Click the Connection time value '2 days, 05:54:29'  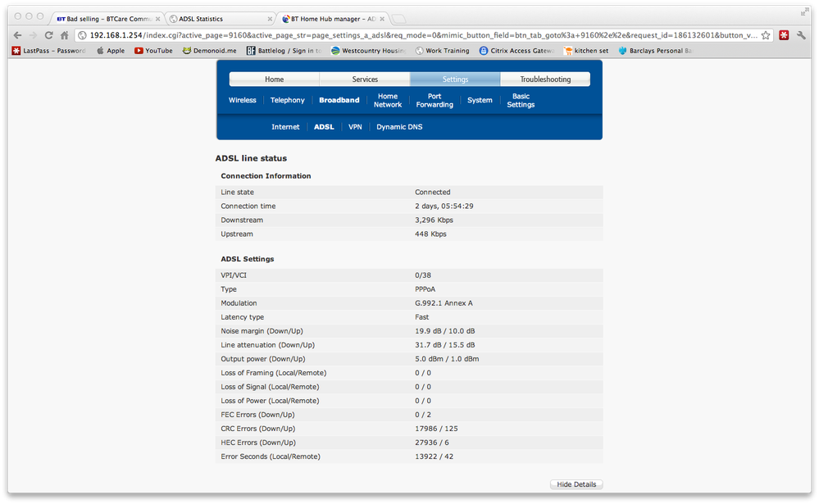click(x=444, y=207)
